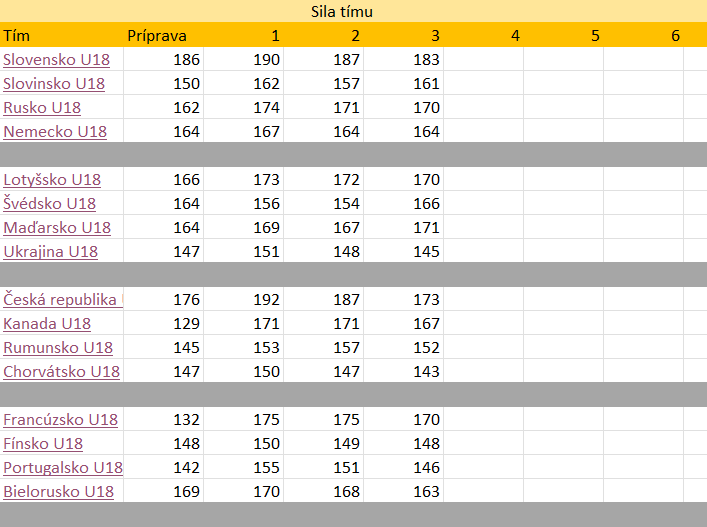Open the Slovinsko U18 link
The height and width of the screenshot is (527, 707).
(54, 83)
